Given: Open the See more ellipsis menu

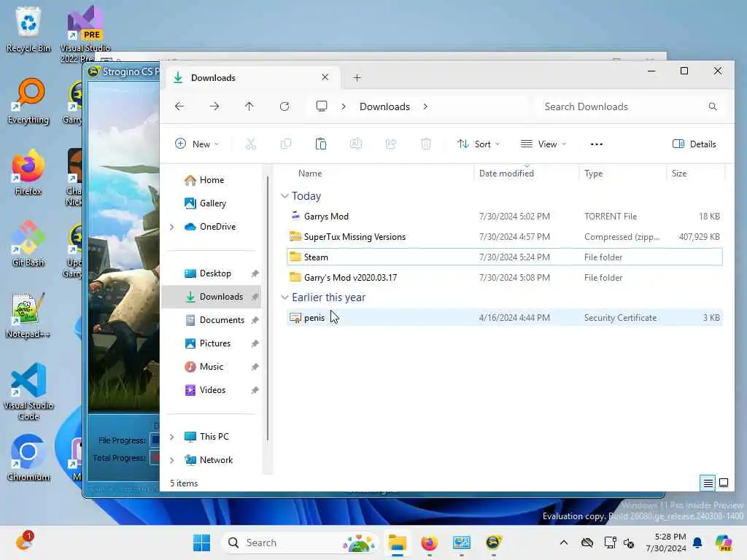Looking at the screenshot, I should tap(597, 144).
